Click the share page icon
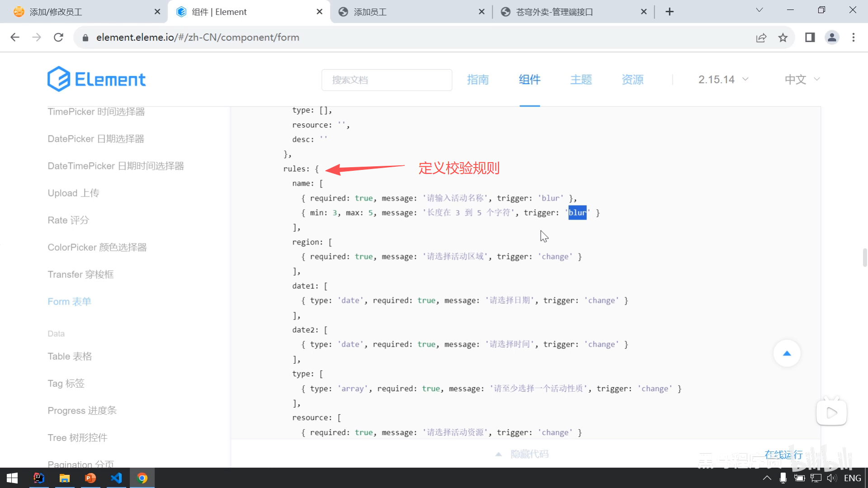 [x=761, y=38]
